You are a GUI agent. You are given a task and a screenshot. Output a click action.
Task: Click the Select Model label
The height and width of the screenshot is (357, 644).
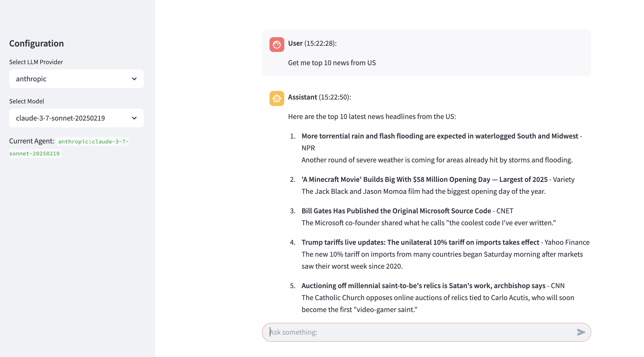click(27, 101)
